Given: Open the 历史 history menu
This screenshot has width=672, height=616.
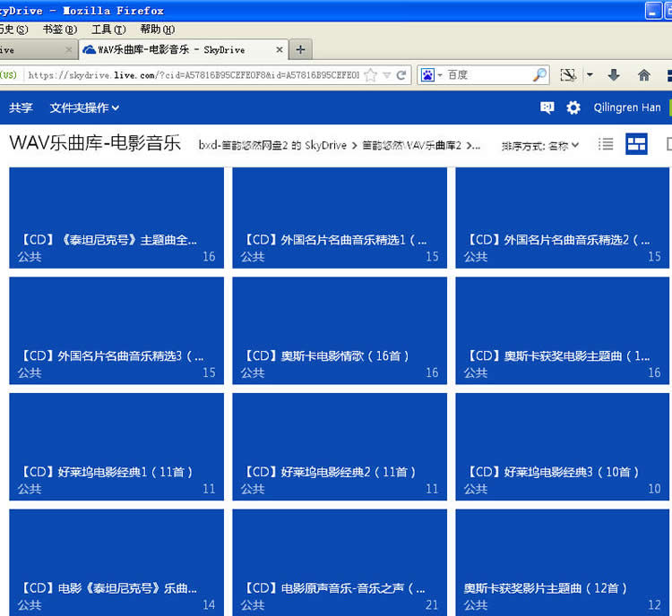Looking at the screenshot, I should 13,30.
